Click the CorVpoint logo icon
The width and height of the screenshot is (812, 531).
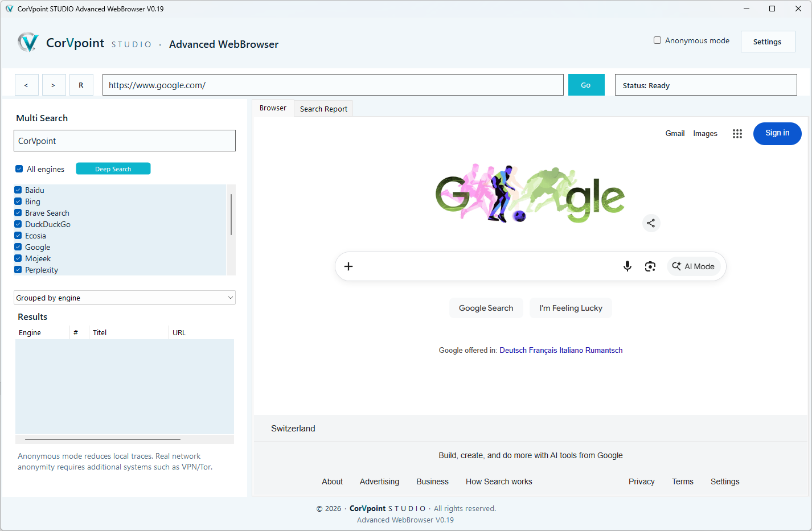(x=28, y=42)
